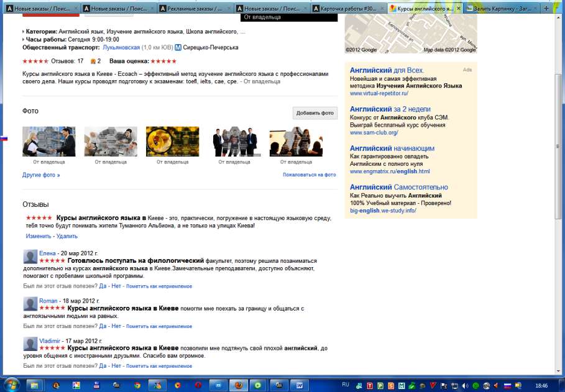This screenshot has width=565, height=392.
Task: Open the Windows Start menu
Action: point(11,385)
